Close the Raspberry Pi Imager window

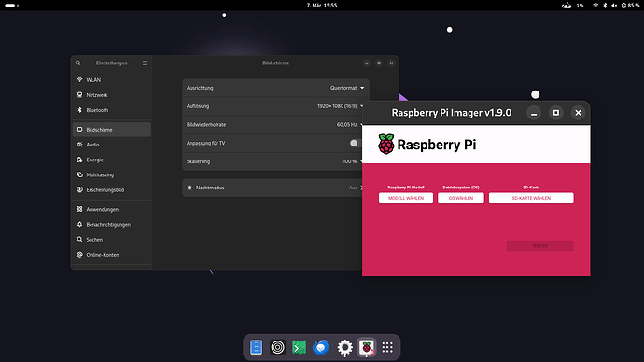tap(578, 113)
